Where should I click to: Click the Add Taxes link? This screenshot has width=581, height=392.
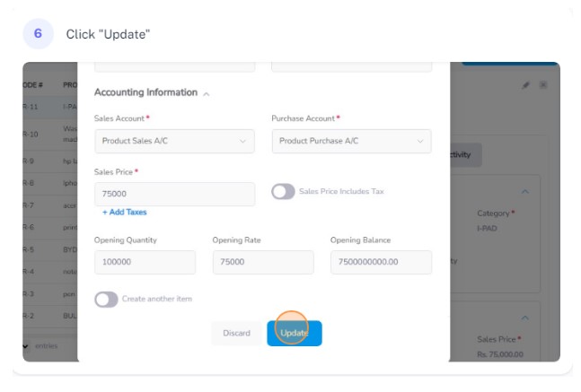coord(125,212)
